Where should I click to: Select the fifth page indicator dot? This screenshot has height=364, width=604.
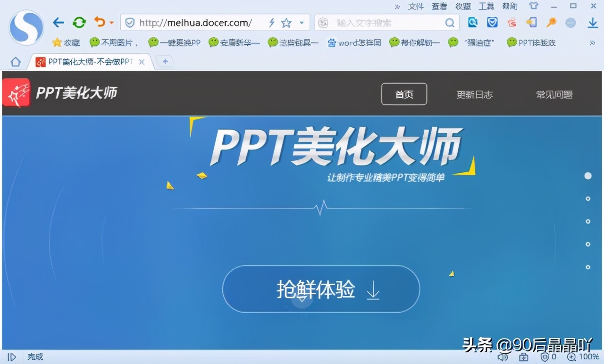(x=588, y=267)
